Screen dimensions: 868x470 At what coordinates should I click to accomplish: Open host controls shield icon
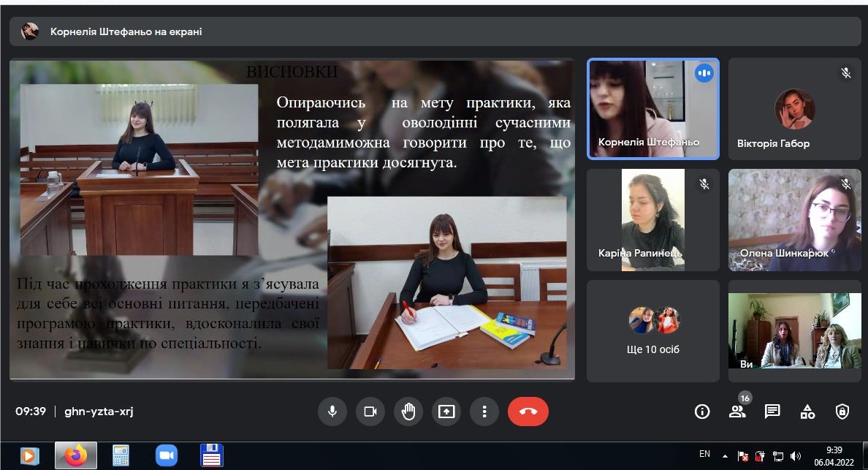[842, 412]
